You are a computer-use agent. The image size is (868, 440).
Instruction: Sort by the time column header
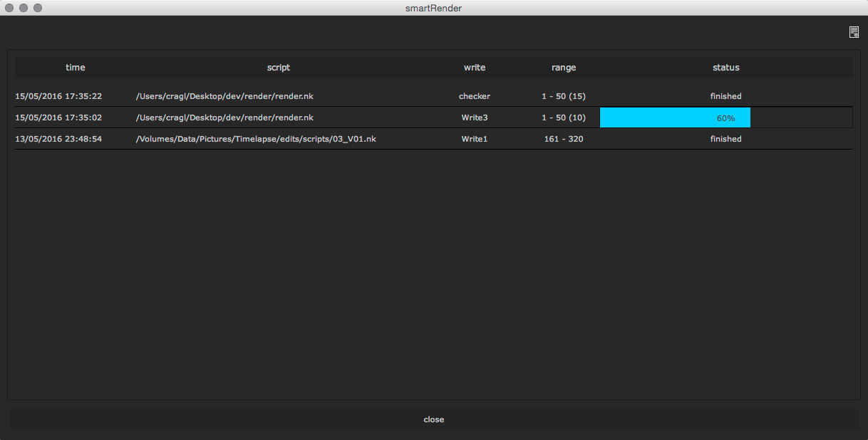(x=76, y=68)
